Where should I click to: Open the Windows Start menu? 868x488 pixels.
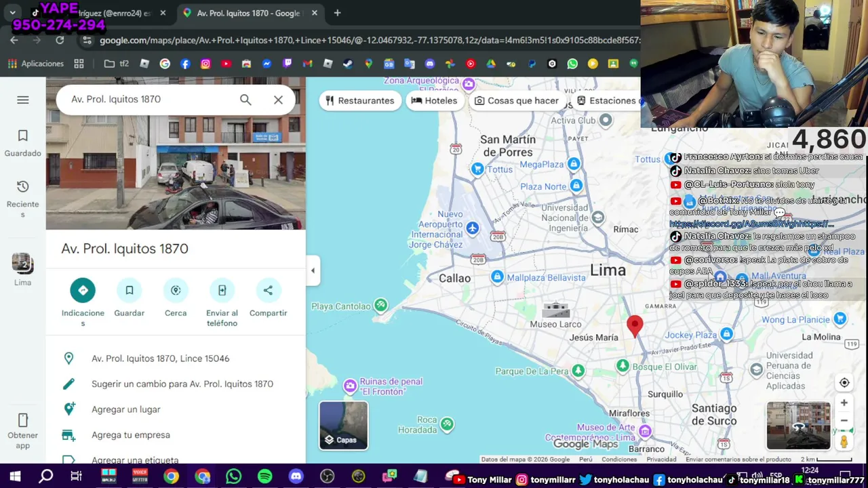pyautogui.click(x=15, y=477)
